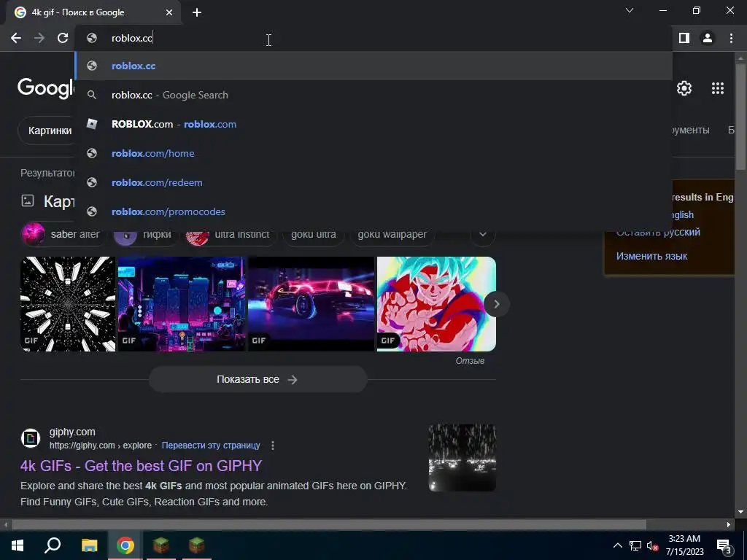Open the giphy result thumbnail image
Viewport: 747px width, 560px height.
point(462,458)
